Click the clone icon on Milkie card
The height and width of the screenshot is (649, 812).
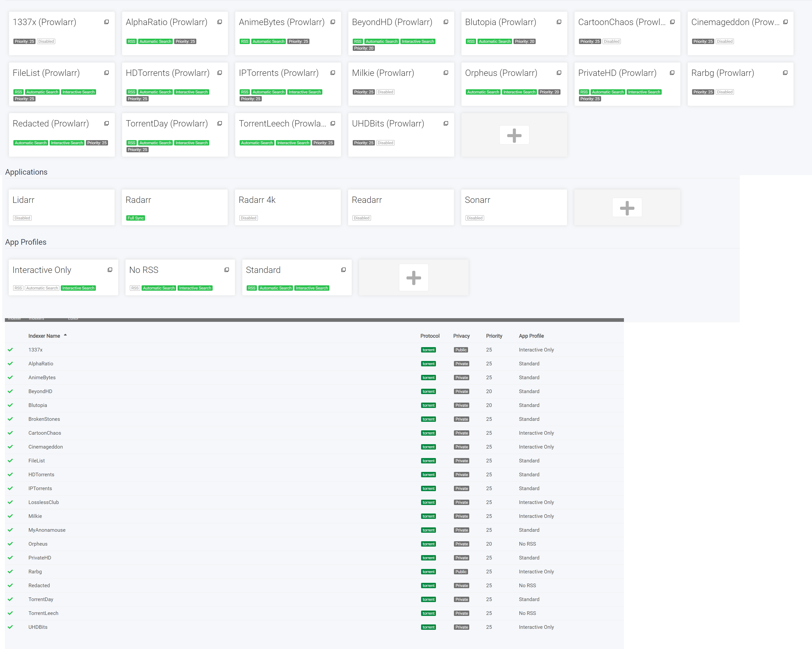pos(446,73)
